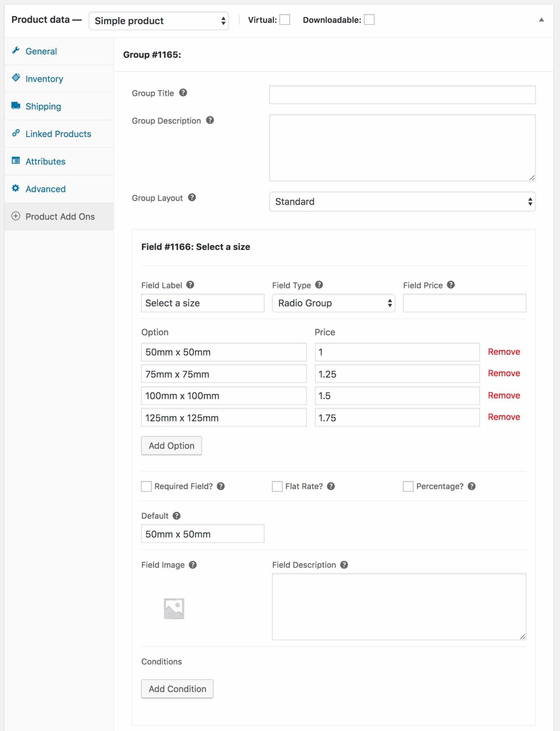
Task: Click the Default help question mark icon
Action: pyautogui.click(x=177, y=516)
